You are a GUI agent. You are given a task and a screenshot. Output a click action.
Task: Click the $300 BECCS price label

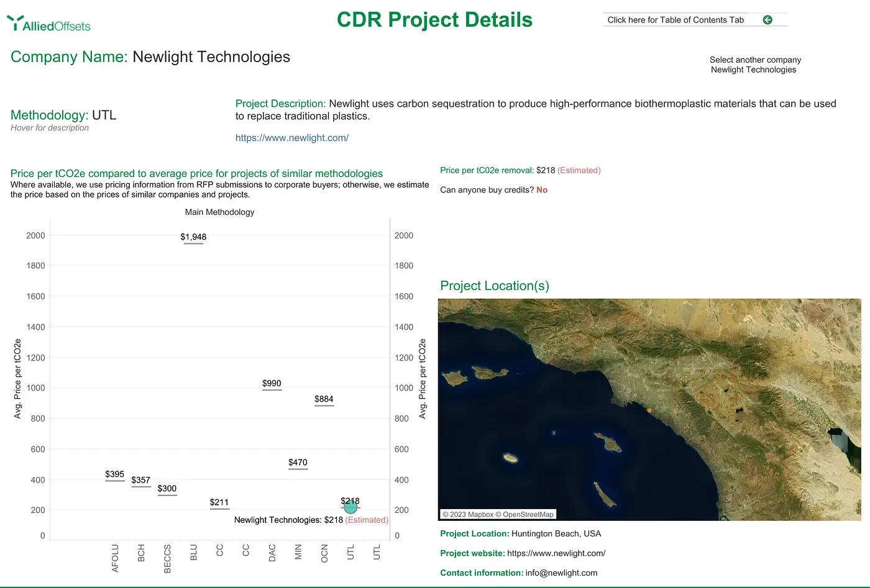pyautogui.click(x=167, y=489)
